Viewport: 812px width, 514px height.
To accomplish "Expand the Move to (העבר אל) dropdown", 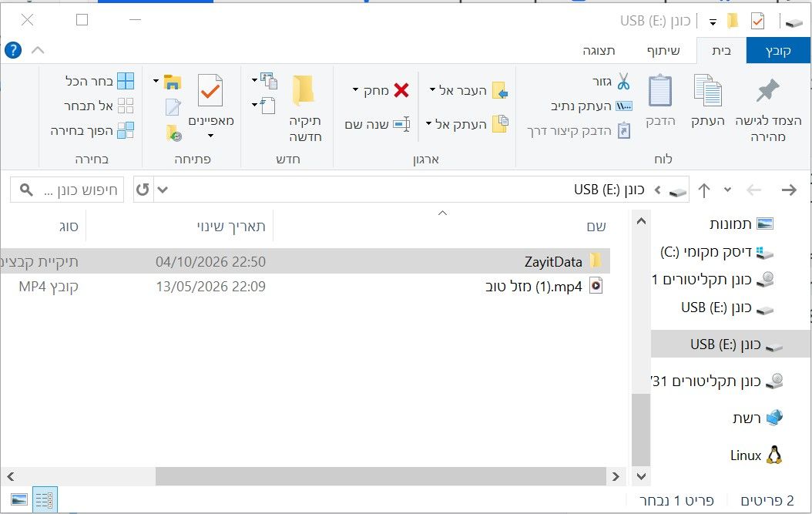I will tap(432, 90).
